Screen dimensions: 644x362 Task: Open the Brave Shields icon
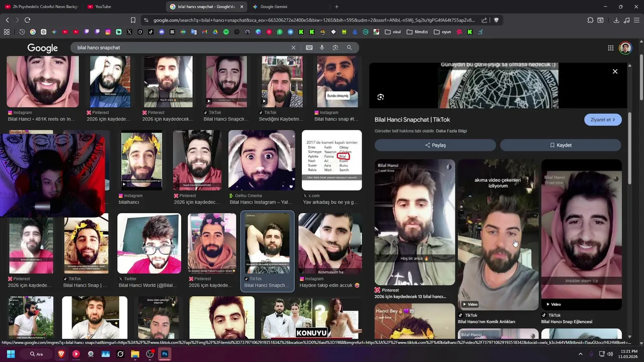[496, 20]
